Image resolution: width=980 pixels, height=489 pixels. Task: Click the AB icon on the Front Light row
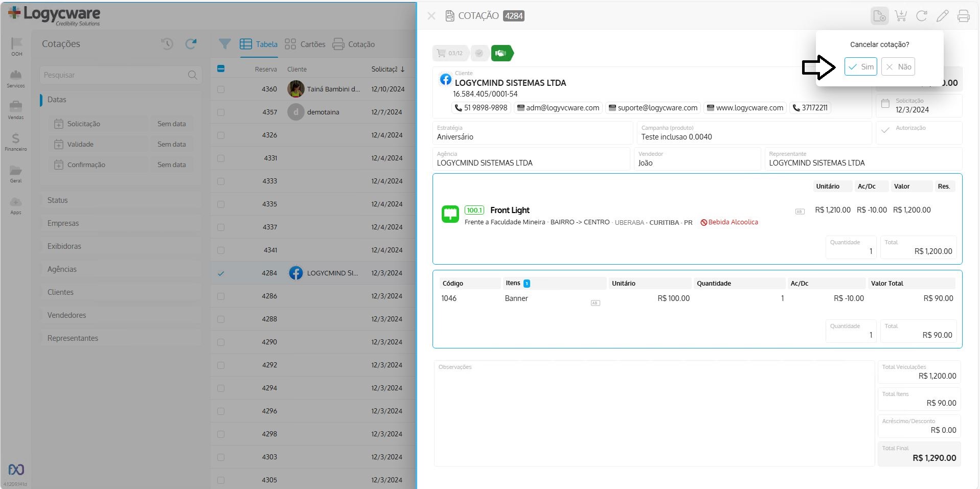point(800,212)
